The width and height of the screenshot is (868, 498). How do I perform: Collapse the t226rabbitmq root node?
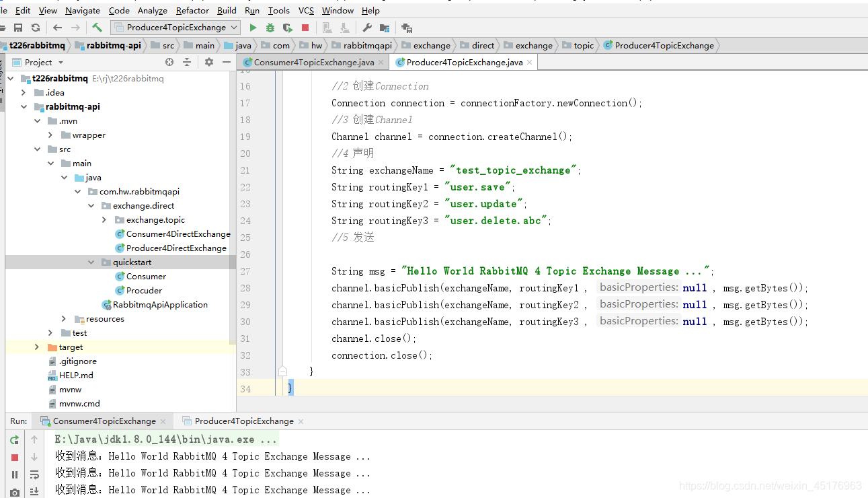(10, 78)
